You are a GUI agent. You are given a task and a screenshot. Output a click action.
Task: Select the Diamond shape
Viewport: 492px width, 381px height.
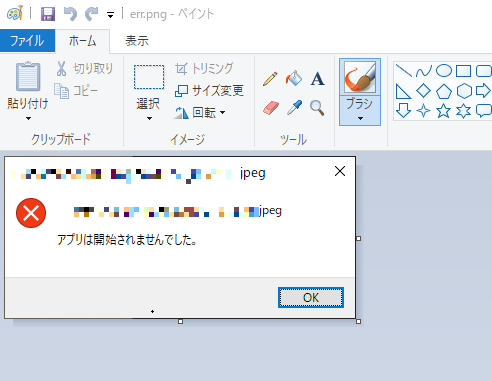pyautogui.click(x=424, y=91)
